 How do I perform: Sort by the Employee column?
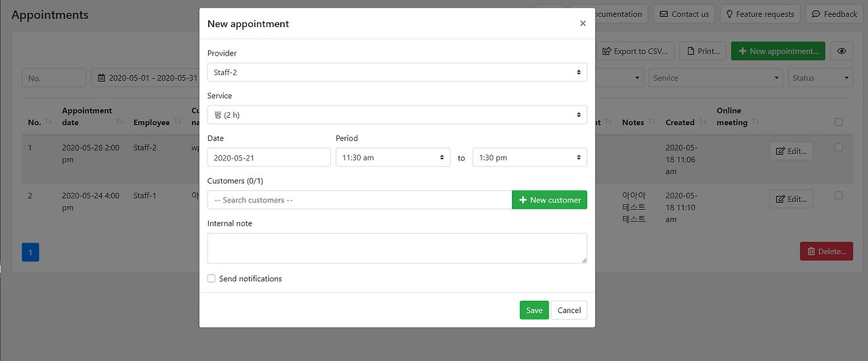[x=157, y=123]
